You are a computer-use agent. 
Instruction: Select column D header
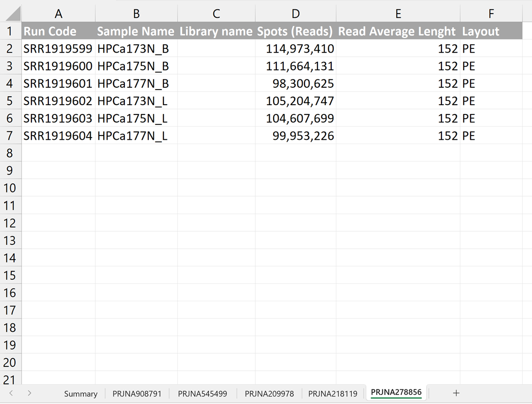[296, 14]
